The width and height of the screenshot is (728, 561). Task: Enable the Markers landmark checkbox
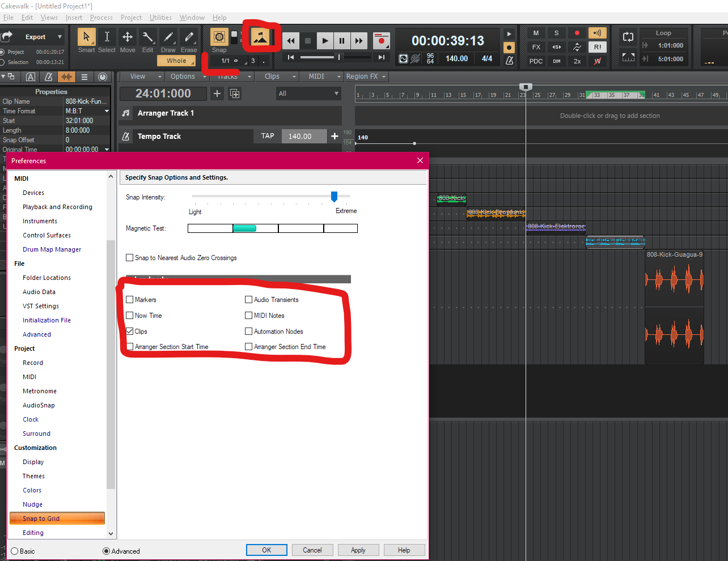130,299
